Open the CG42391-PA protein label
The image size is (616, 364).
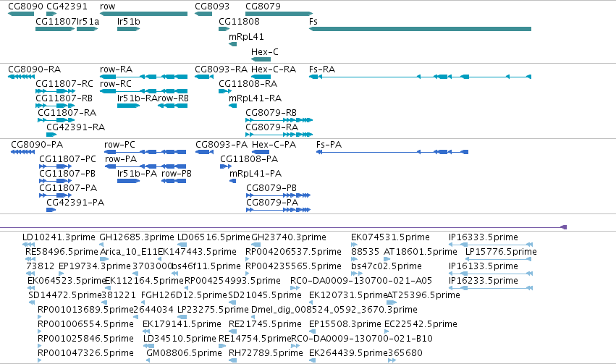pyautogui.click(x=75, y=203)
